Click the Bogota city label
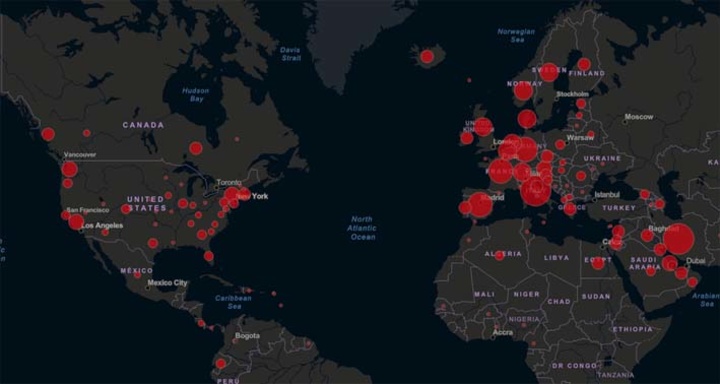720x384 pixels. pos(248,336)
